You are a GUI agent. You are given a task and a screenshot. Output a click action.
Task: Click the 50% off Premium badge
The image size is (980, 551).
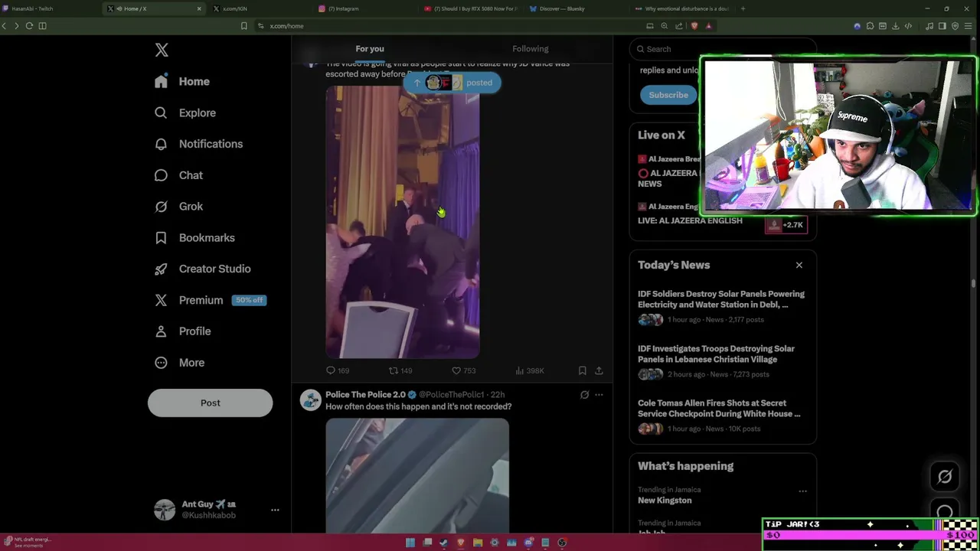coord(249,300)
